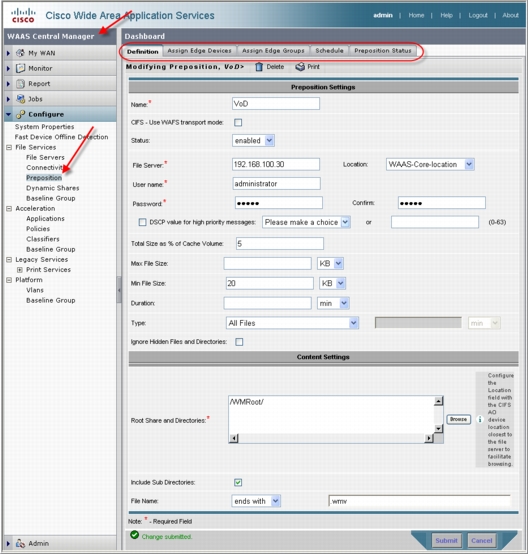The image size is (530, 555).
Task: Expand the Admin menu arrow
Action: (8, 543)
